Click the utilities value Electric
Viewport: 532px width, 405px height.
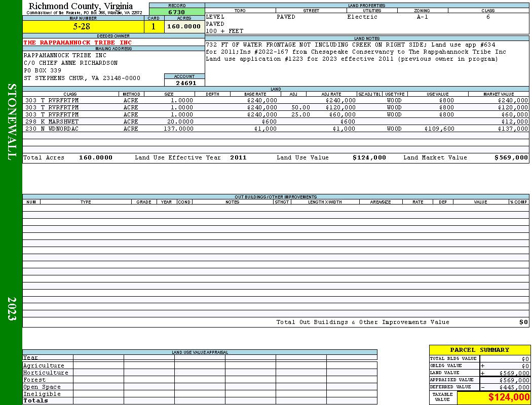(x=362, y=17)
